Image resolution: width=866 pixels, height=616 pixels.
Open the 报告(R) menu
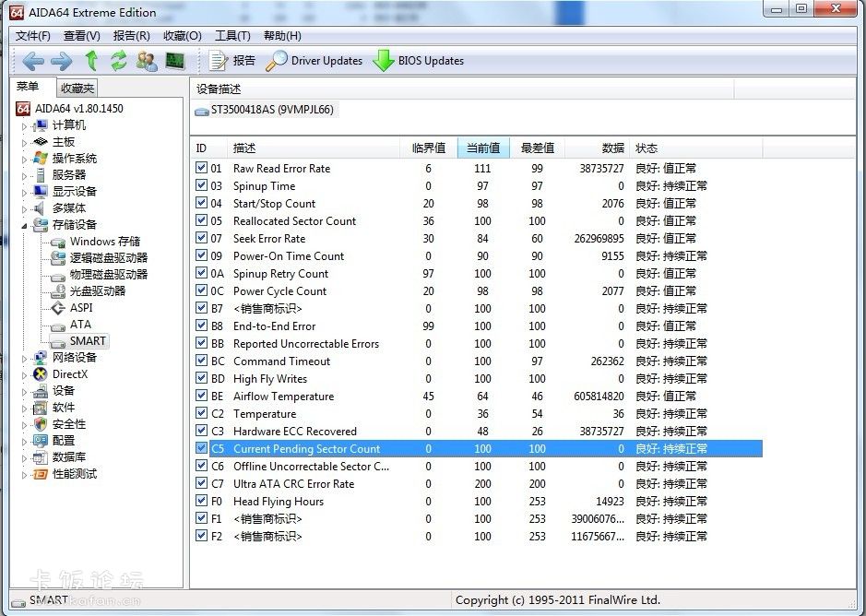[x=132, y=36]
